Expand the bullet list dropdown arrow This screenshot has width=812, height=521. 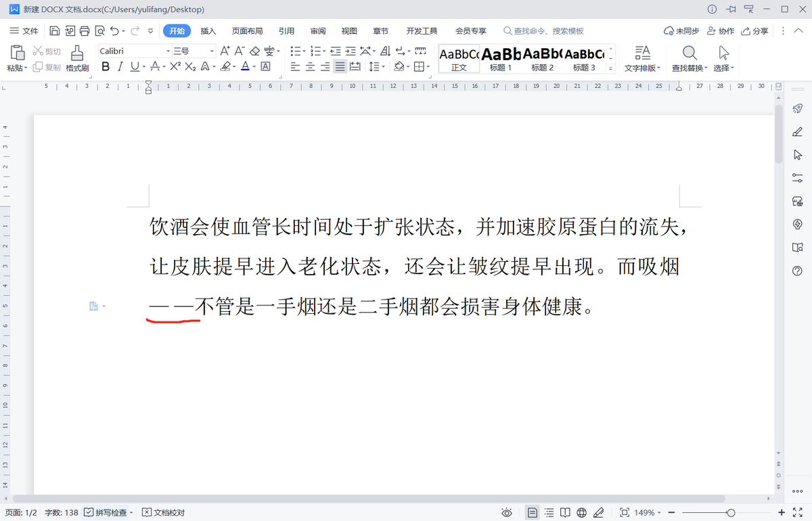(304, 51)
